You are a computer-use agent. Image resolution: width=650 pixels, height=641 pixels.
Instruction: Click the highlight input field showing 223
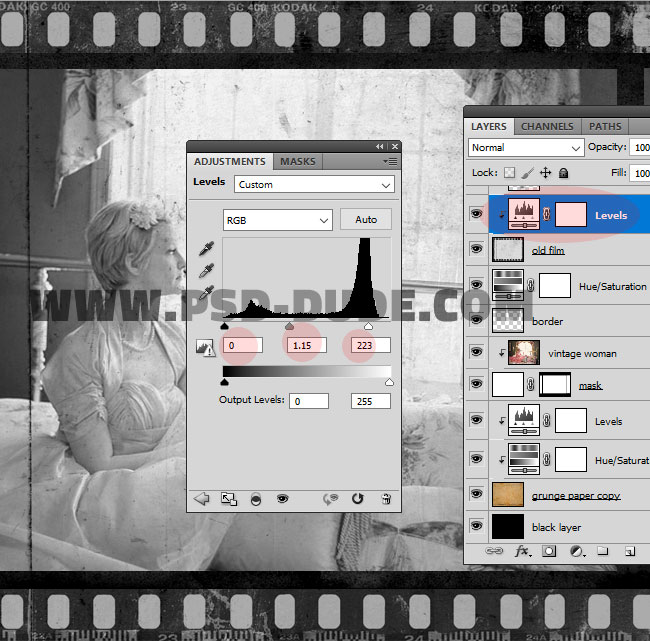[x=367, y=346]
